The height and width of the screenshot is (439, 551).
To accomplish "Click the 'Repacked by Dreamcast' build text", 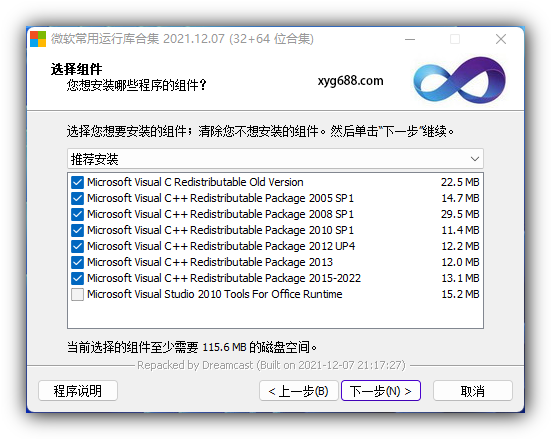I will [x=271, y=365].
